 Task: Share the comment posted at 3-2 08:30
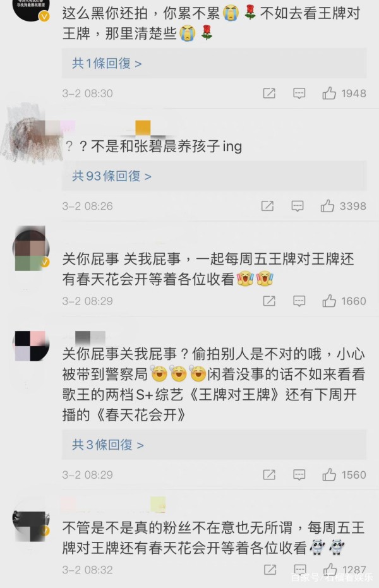point(269,93)
